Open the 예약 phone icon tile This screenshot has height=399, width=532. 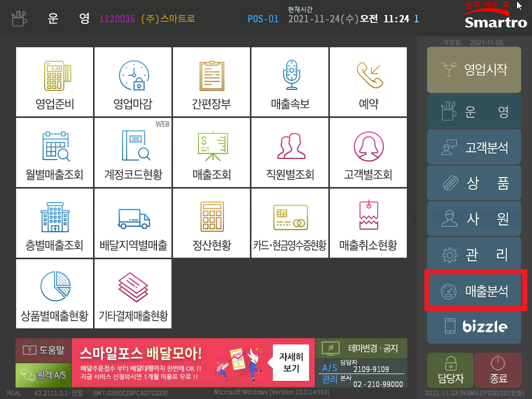pyautogui.click(x=368, y=82)
